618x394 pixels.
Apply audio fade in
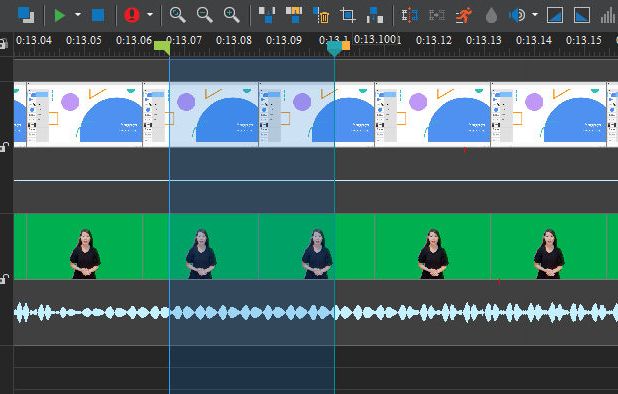(555, 15)
